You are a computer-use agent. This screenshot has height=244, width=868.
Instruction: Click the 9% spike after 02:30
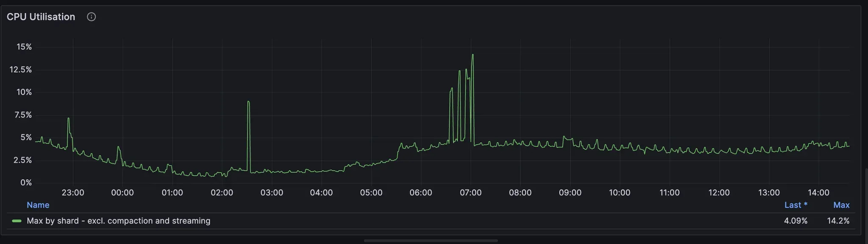pos(248,102)
